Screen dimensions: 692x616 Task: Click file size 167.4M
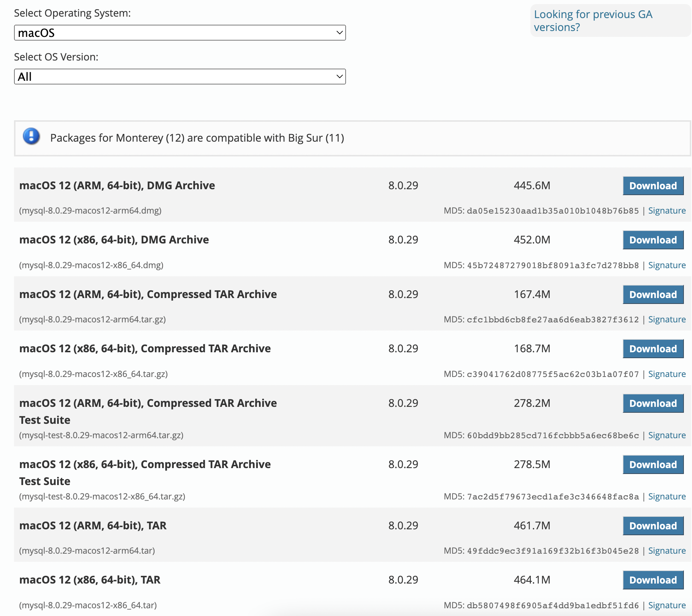tap(532, 294)
